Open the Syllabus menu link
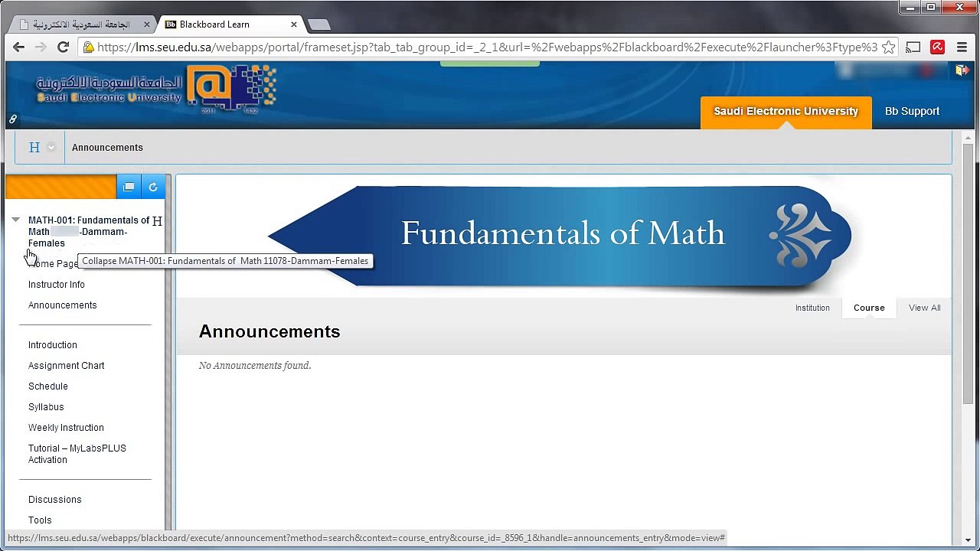Screen dimensions: 980x551 (x=46, y=407)
